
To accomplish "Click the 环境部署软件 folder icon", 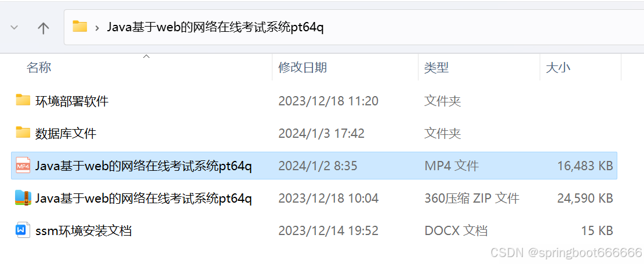I will [x=23, y=100].
